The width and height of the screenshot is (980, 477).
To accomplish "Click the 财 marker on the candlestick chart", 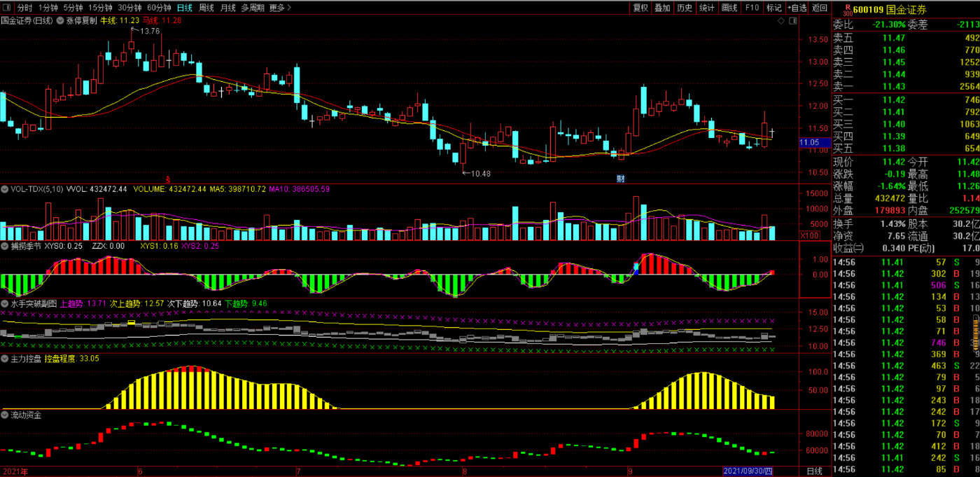I will (x=620, y=178).
